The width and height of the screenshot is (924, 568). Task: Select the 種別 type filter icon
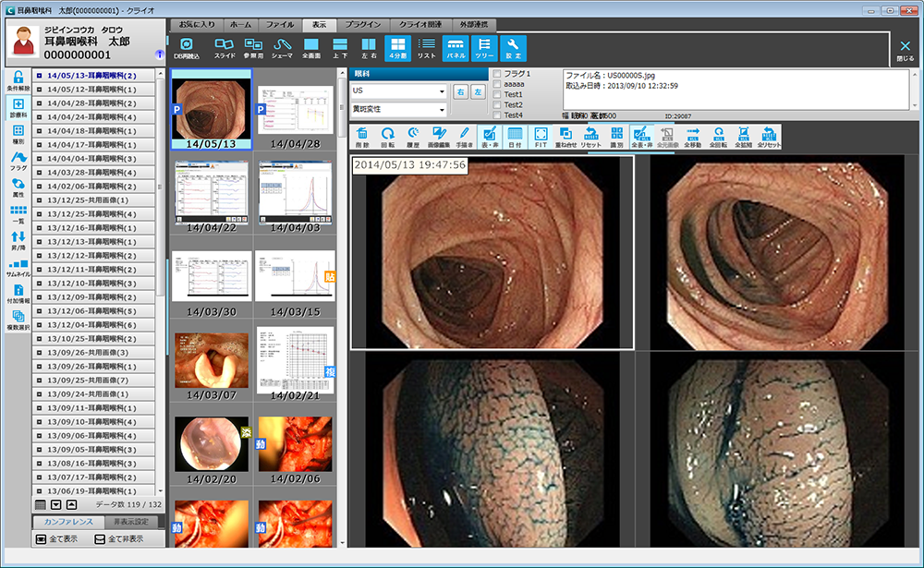click(x=18, y=134)
